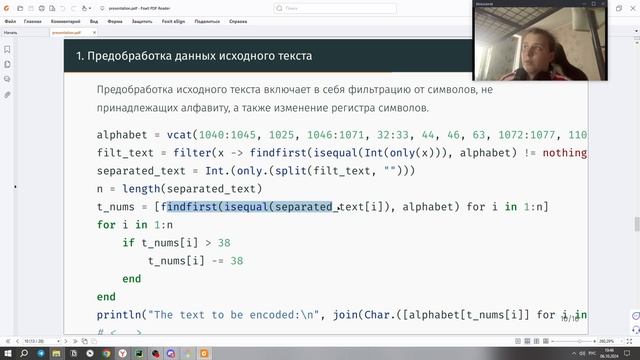
Task: Click the support headset icon on the right edge
Action: coord(636,330)
